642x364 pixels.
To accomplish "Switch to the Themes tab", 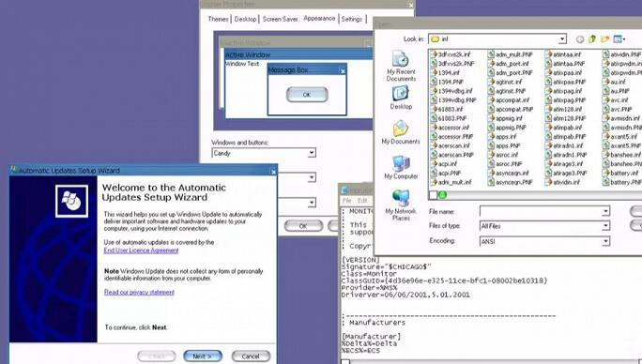I will pos(218,19).
